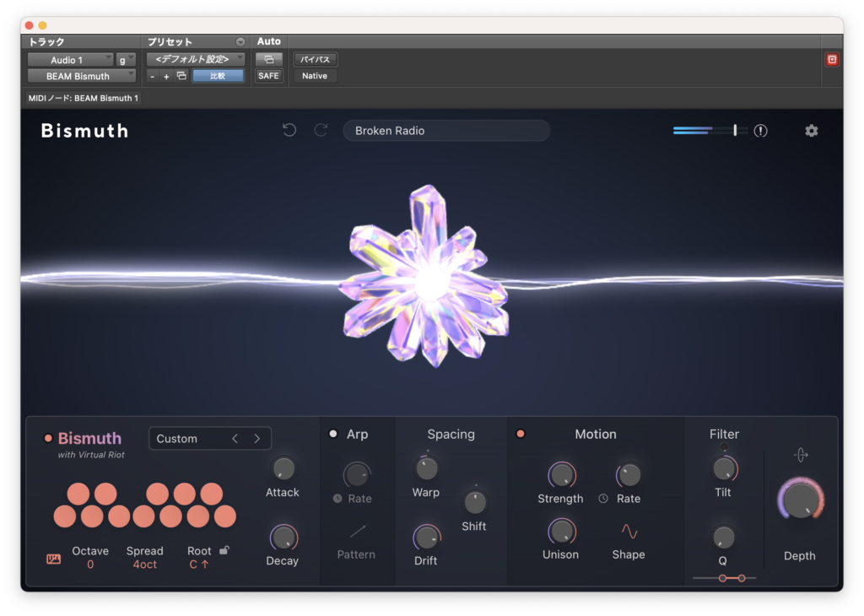The height and width of the screenshot is (616, 864).
Task: Click the Arp Pattern line icon
Action: pos(357,531)
